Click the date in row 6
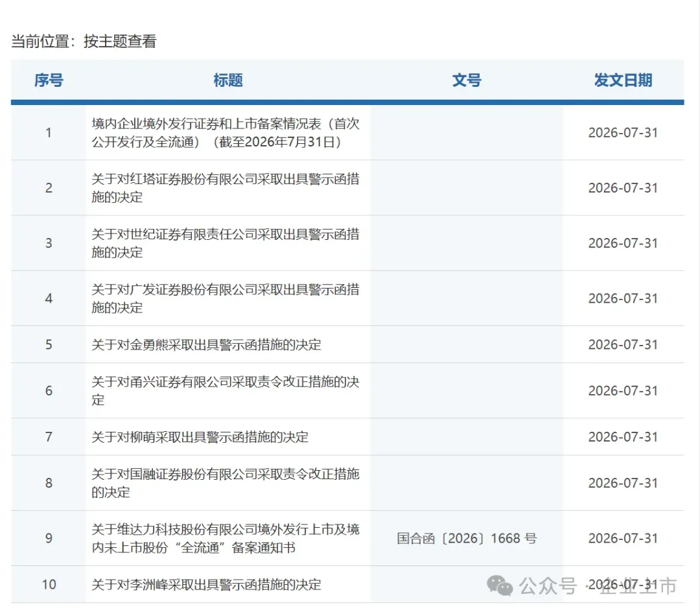The height and width of the screenshot is (614, 700). pyautogui.click(x=624, y=391)
